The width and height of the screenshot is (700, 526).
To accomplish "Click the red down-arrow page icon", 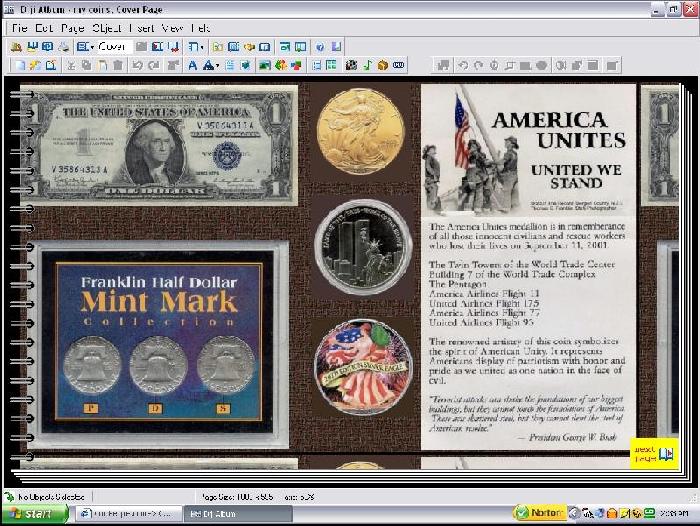I will pyautogui.click(x=174, y=46).
